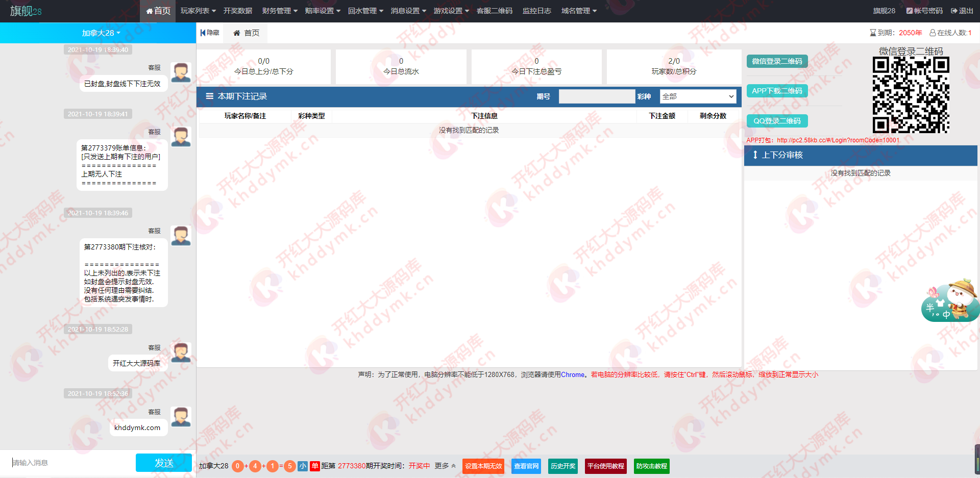Click 客服 avatar beside 已封盘 message
Screen dimensions: 980x478
181,73
